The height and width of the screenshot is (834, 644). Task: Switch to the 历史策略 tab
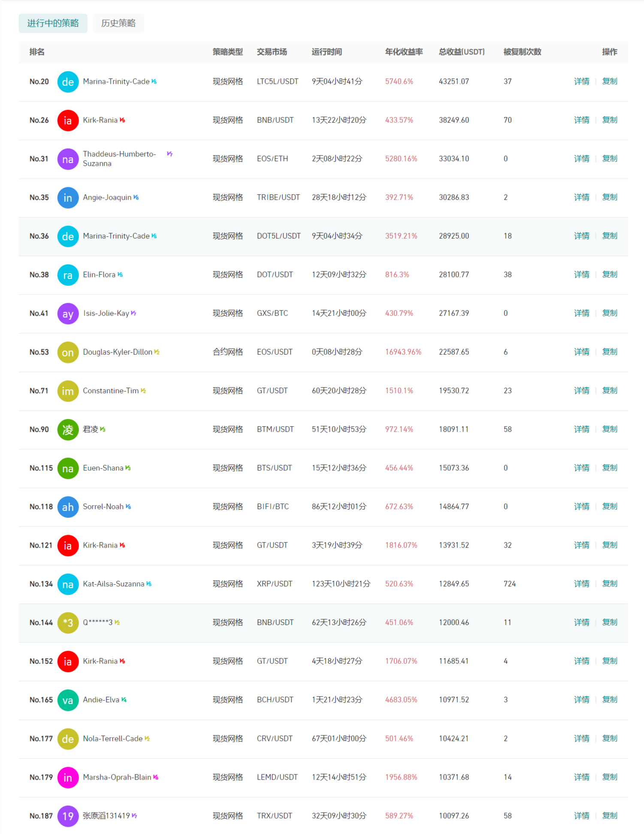coord(118,23)
